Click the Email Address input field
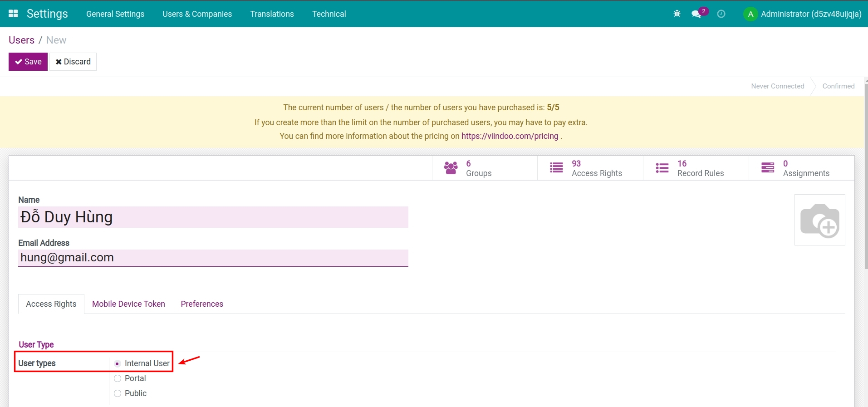The width and height of the screenshot is (868, 407). [213, 258]
